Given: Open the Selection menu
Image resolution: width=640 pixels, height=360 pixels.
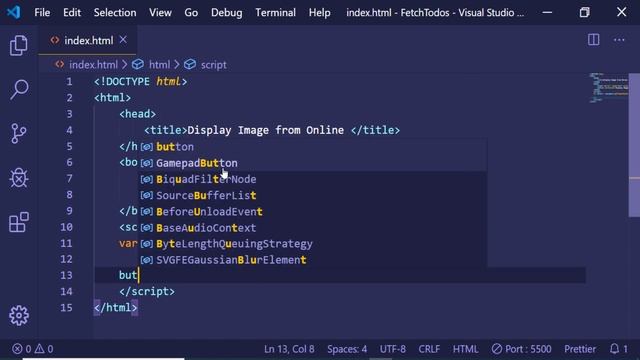Looking at the screenshot, I should 115,13.
